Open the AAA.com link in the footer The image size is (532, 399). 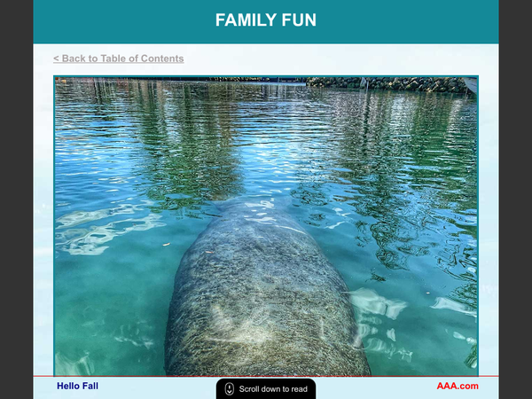(x=457, y=386)
